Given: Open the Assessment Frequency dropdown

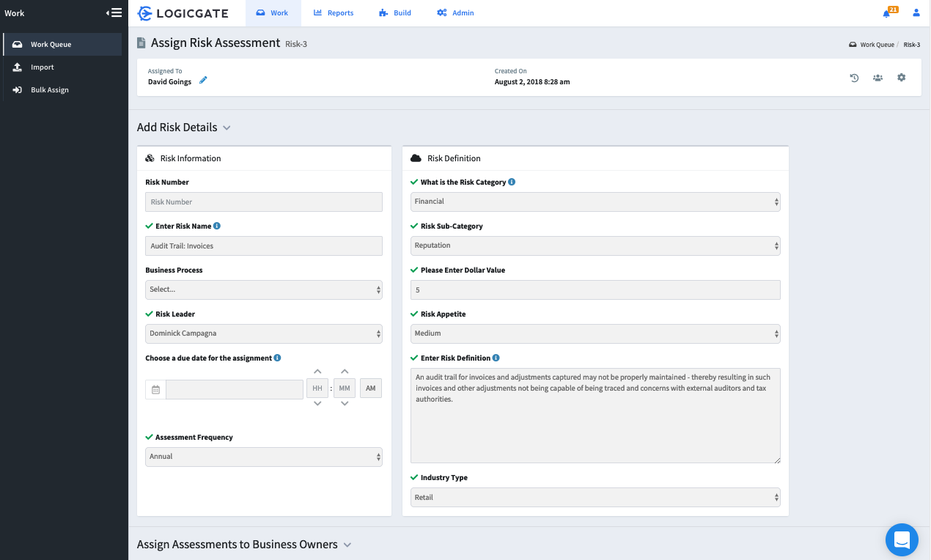Looking at the screenshot, I should click(263, 457).
